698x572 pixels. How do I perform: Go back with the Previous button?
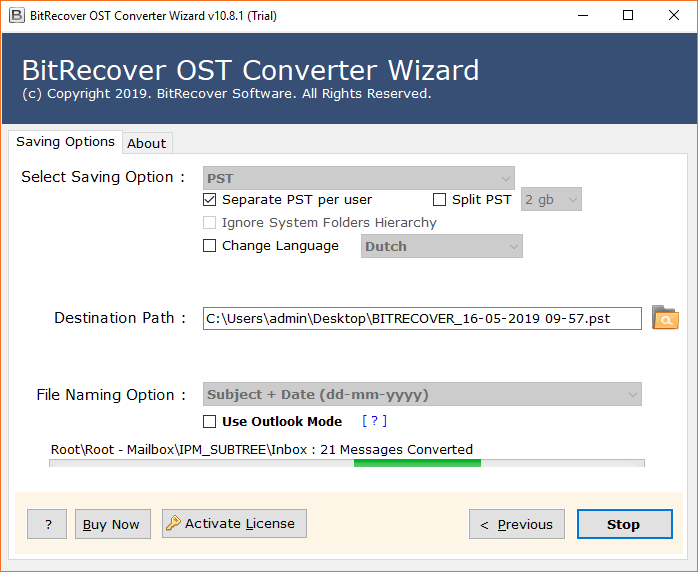tap(517, 524)
